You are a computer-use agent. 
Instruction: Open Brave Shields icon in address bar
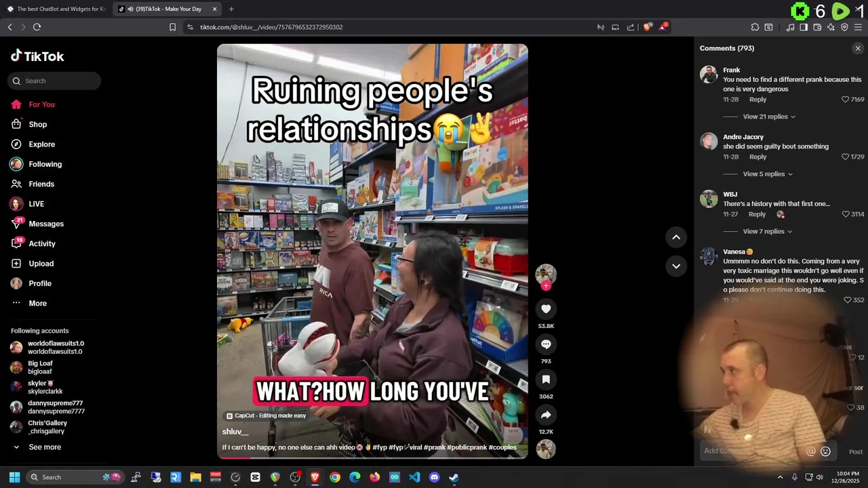coord(648,27)
